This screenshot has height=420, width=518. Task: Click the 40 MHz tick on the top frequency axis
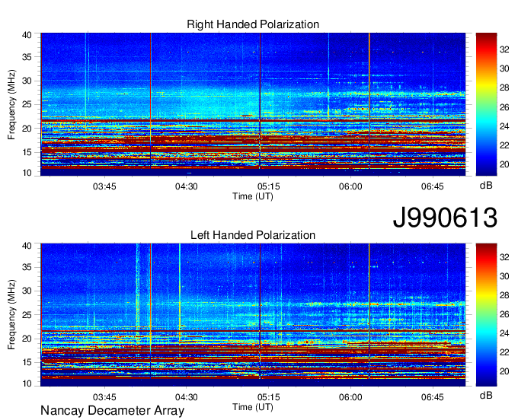pos(27,35)
